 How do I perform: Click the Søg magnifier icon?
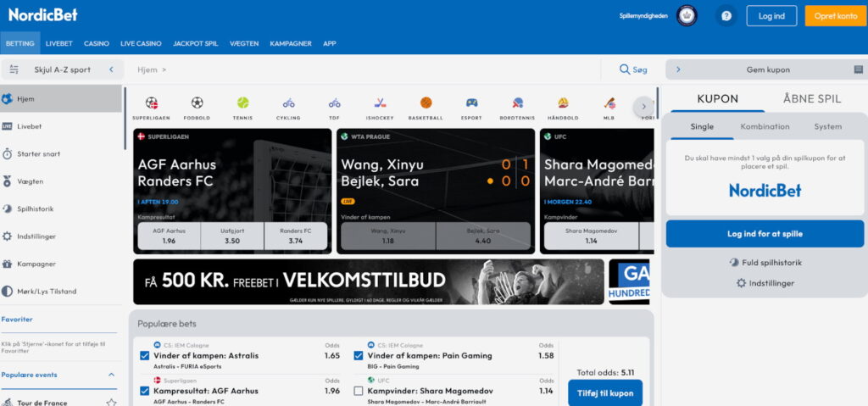coord(625,70)
